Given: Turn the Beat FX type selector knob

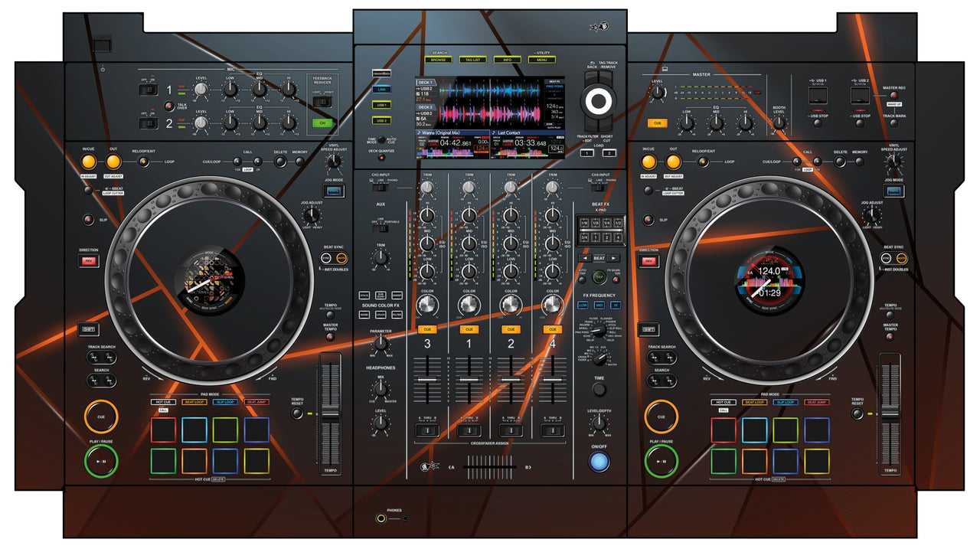Looking at the screenshot, I should [x=600, y=329].
